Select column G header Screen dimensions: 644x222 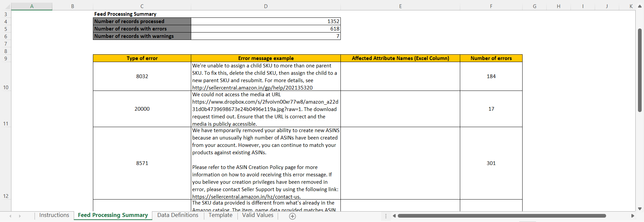[x=534, y=6]
